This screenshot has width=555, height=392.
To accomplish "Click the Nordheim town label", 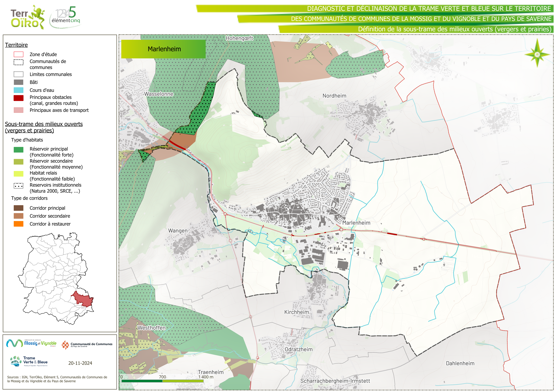I will click(x=334, y=96).
